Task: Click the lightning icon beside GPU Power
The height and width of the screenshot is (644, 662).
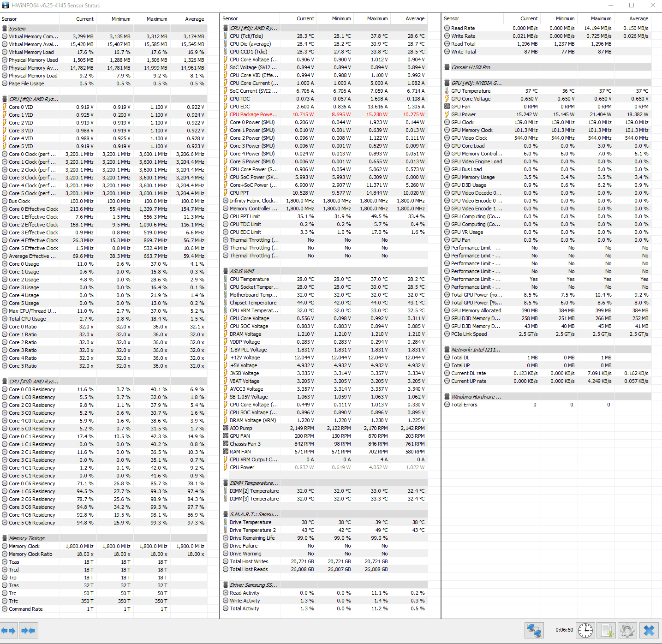Action: (x=447, y=114)
